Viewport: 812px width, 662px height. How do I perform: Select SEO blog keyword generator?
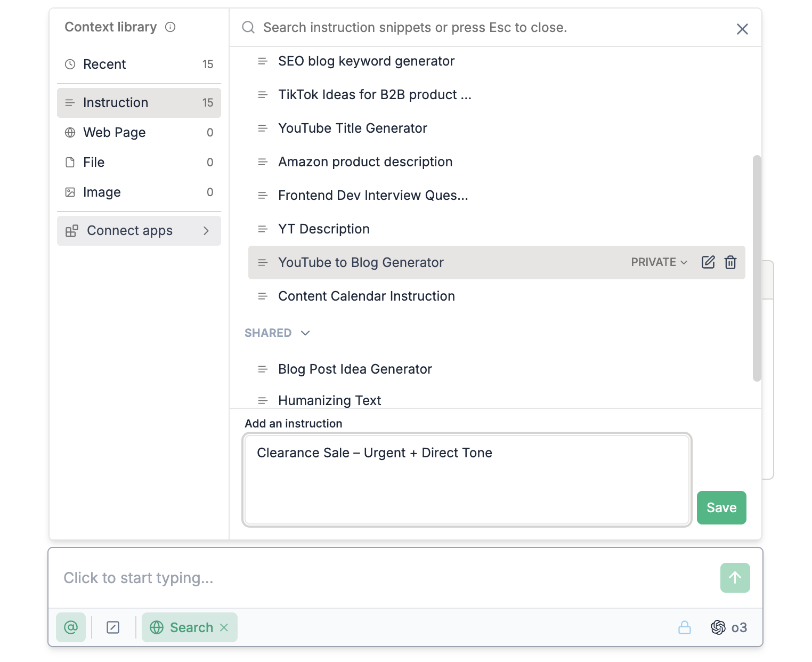[x=497, y=61]
